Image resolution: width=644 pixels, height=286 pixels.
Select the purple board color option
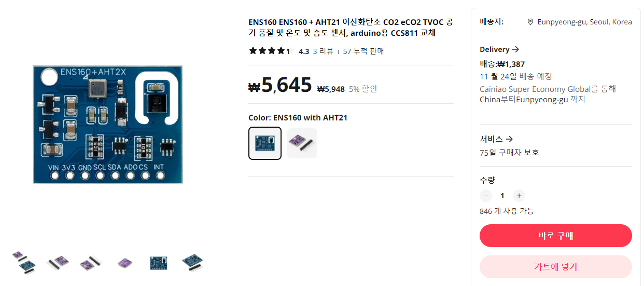(x=302, y=143)
